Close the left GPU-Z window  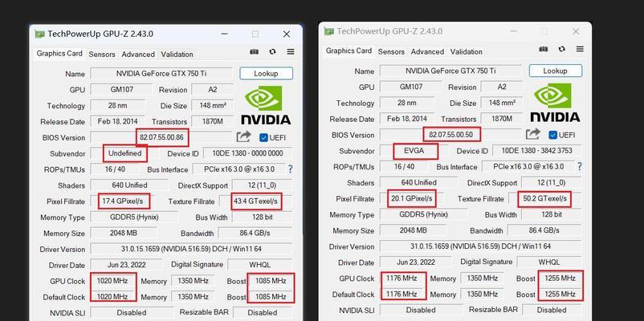pos(287,34)
